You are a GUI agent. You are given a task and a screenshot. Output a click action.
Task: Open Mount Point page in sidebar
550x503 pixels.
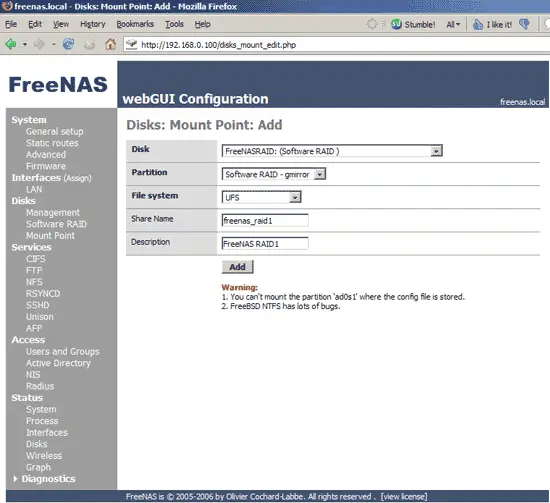click(50, 236)
